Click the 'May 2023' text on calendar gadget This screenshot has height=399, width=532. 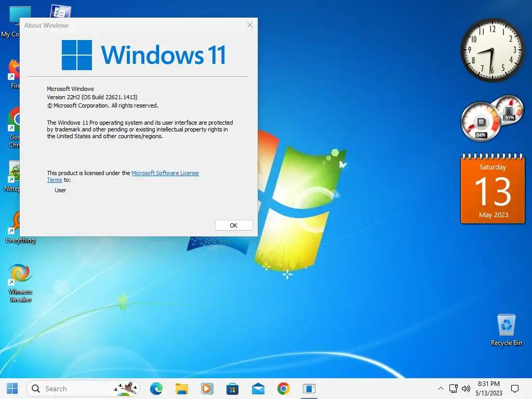point(494,215)
